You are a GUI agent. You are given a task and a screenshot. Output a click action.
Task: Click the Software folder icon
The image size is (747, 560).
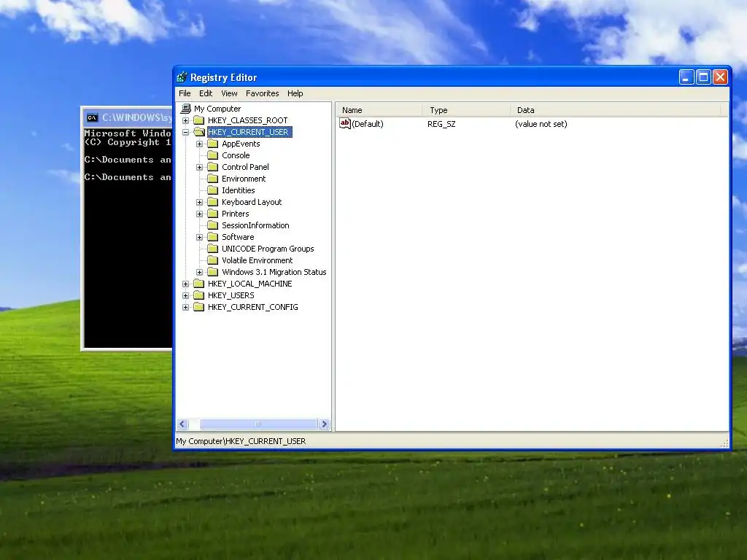(x=213, y=237)
